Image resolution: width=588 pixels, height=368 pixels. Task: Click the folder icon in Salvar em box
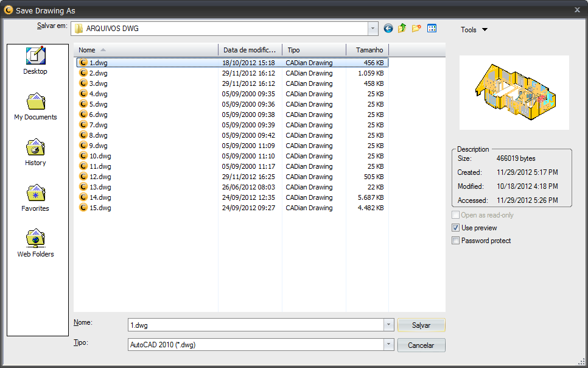pyautogui.click(x=79, y=29)
